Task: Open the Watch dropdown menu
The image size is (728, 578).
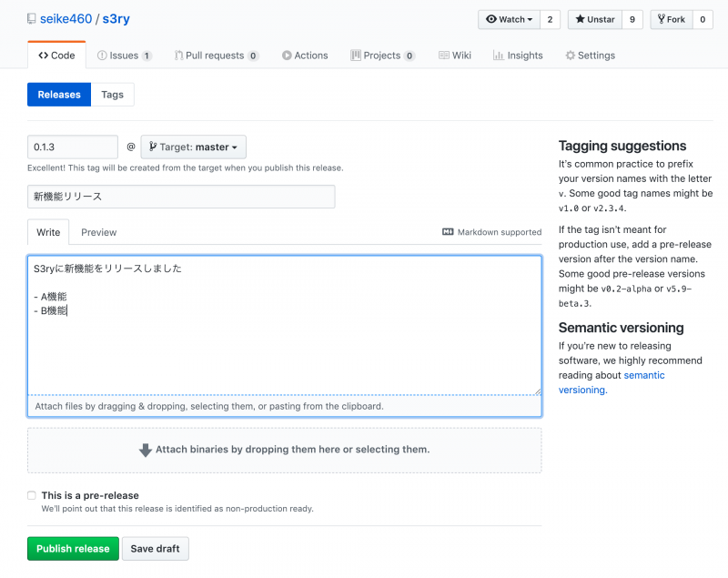Action: (x=509, y=19)
